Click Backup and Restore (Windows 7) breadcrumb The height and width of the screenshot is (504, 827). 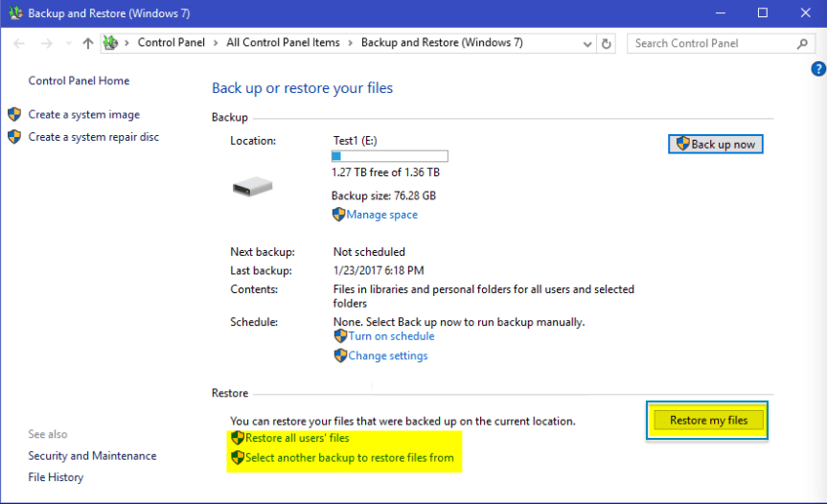(x=442, y=43)
